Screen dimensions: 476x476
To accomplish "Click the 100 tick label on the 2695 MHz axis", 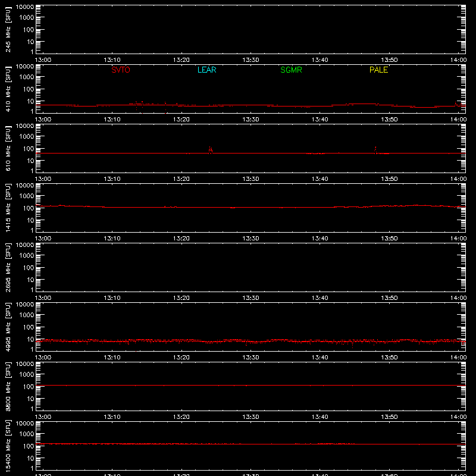I will [29, 267].
